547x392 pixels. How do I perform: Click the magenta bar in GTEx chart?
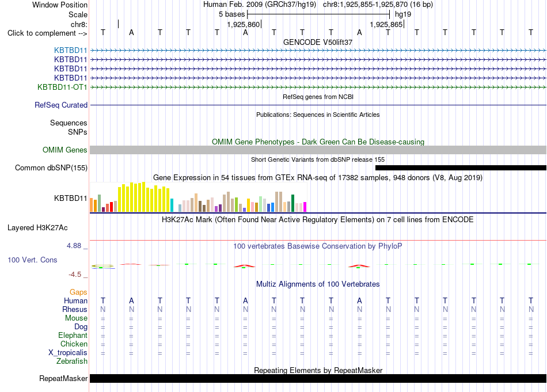305,207
